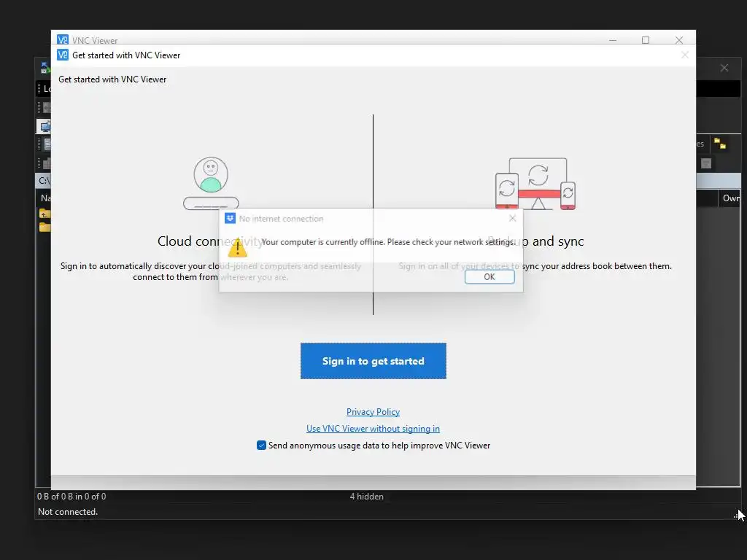Click the yellow folder tree icon in background window
The width and height of the screenshot is (747, 560).
click(720, 144)
